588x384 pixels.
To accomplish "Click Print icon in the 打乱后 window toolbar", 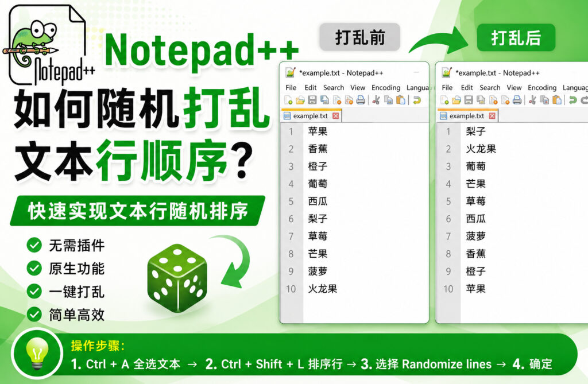I will (517, 100).
